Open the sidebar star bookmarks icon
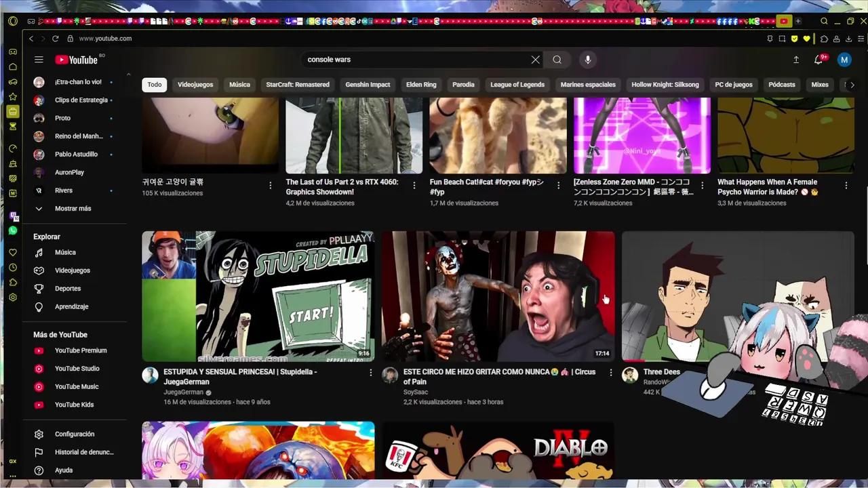The width and height of the screenshot is (868, 488). tap(12, 97)
